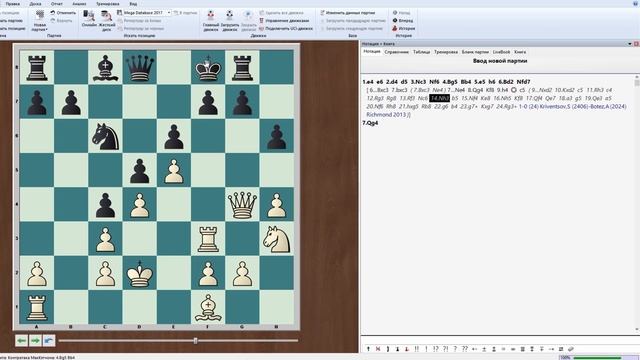Click the white rook on f3
This screenshot has height=360, width=640.
208,239
